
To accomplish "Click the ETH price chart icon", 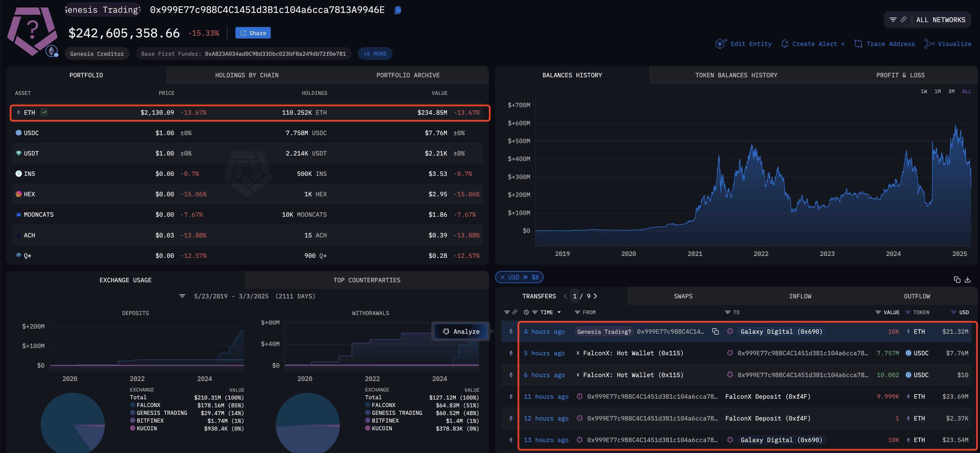I will tap(44, 112).
